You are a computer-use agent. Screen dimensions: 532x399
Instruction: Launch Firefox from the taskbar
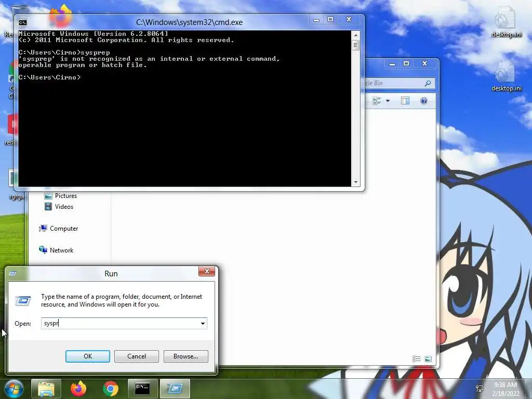pyautogui.click(x=78, y=389)
